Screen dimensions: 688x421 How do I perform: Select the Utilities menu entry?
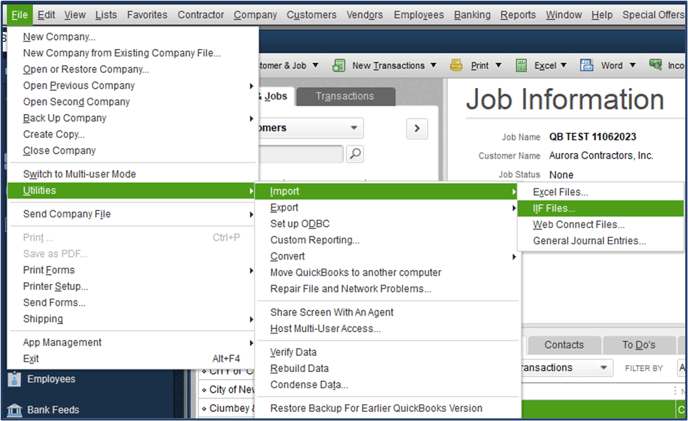[x=131, y=191]
